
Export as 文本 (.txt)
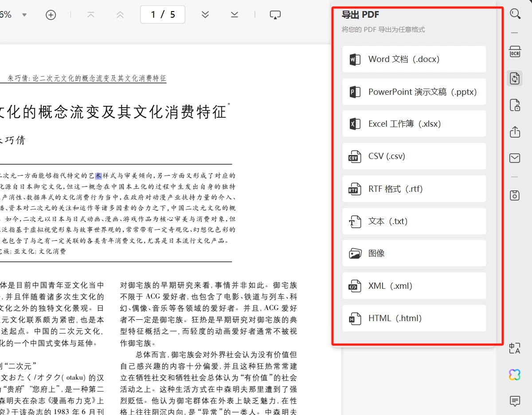point(414,221)
